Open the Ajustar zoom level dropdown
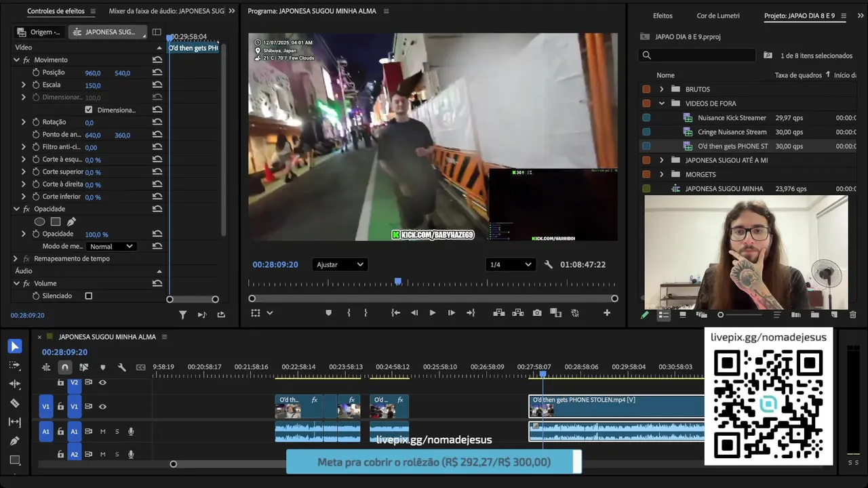 [x=340, y=264]
